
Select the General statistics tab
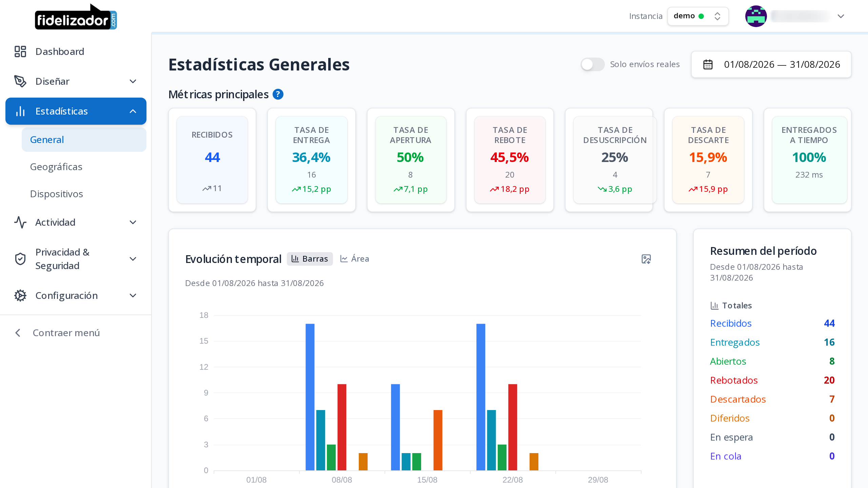84,140
